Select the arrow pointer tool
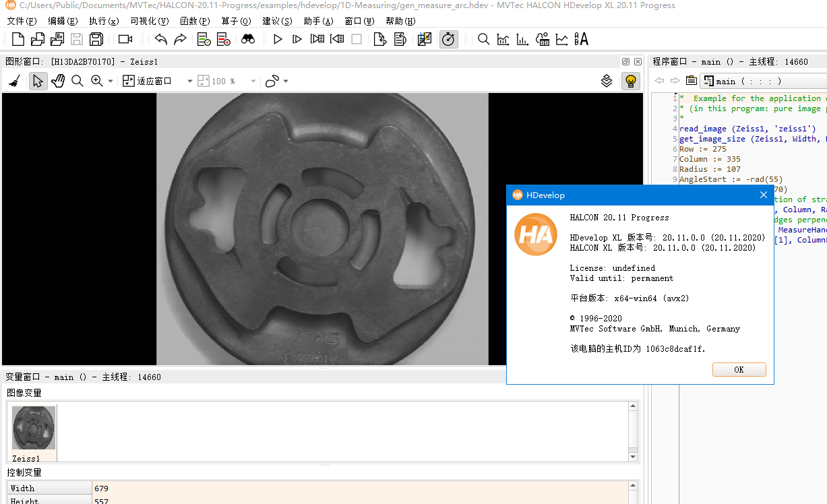Viewport: 827px width, 504px height. (x=38, y=81)
